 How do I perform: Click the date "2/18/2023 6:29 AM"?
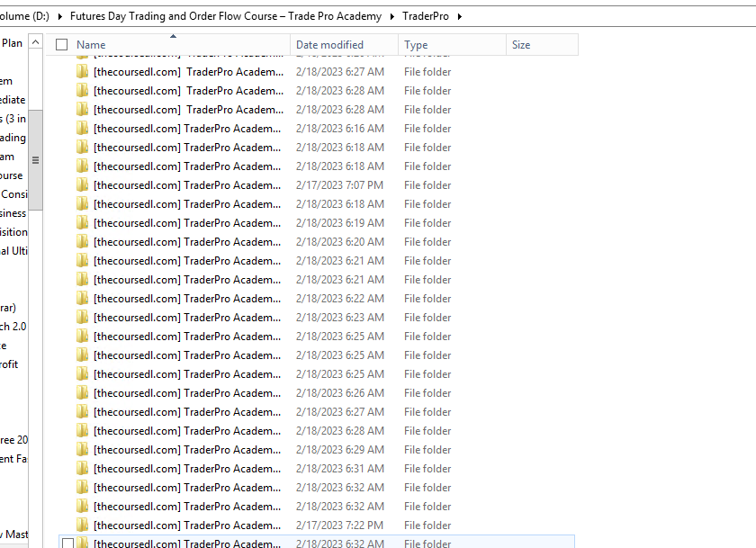pyautogui.click(x=340, y=449)
